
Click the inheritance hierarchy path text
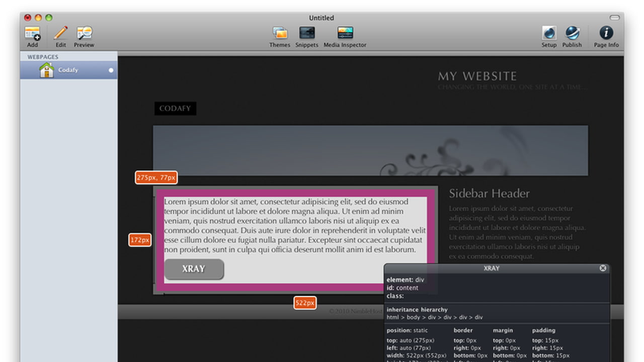[435, 317]
